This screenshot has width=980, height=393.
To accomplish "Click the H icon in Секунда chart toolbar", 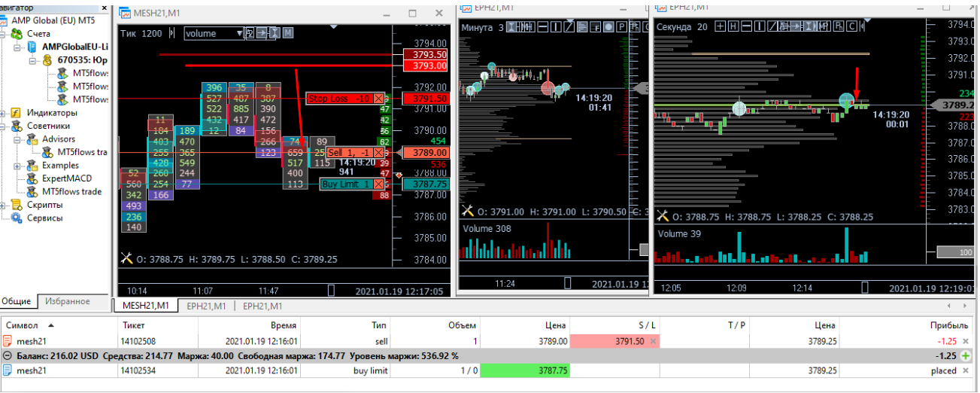I will point(733,26).
